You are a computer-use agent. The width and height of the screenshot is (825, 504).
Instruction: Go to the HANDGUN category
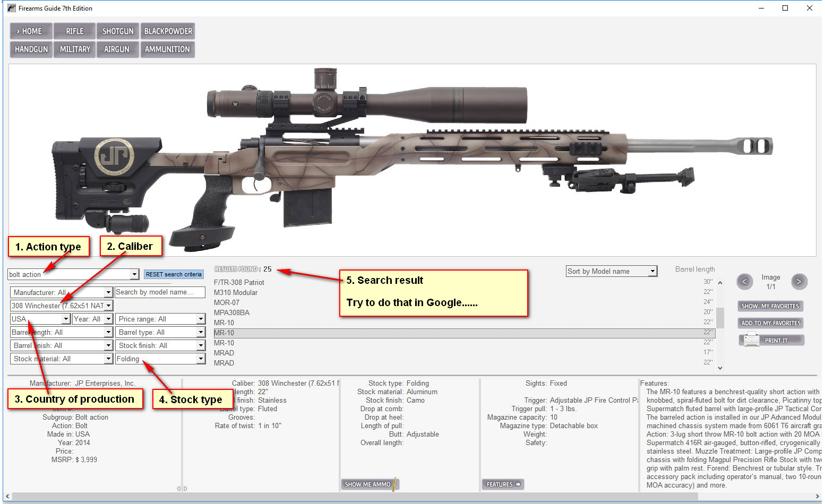click(31, 49)
